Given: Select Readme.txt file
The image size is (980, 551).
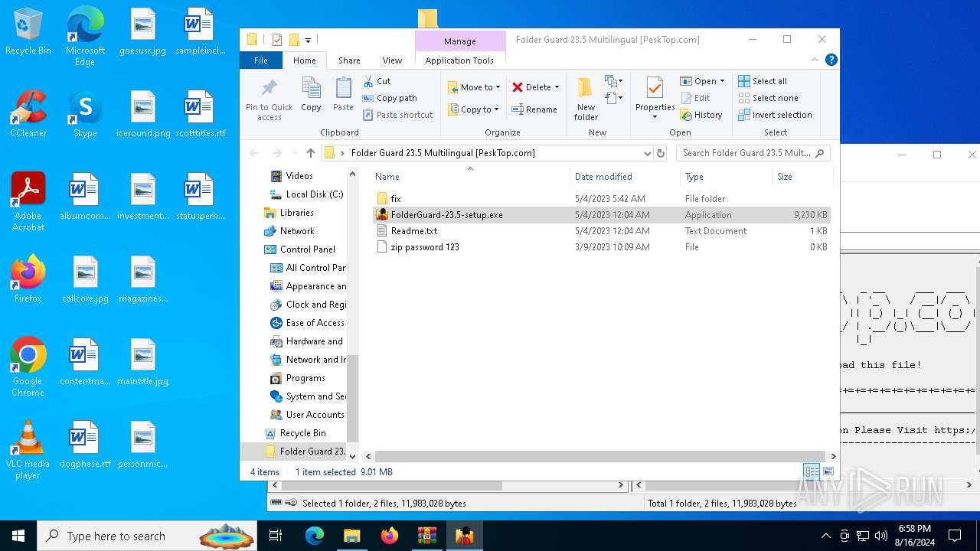Looking at the screenshot, I should 601,231.
